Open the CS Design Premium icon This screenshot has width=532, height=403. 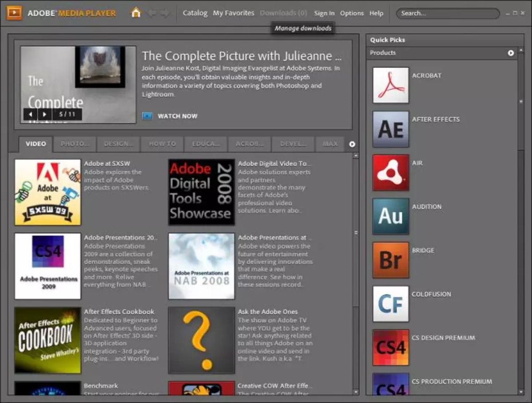pos(391,347)
